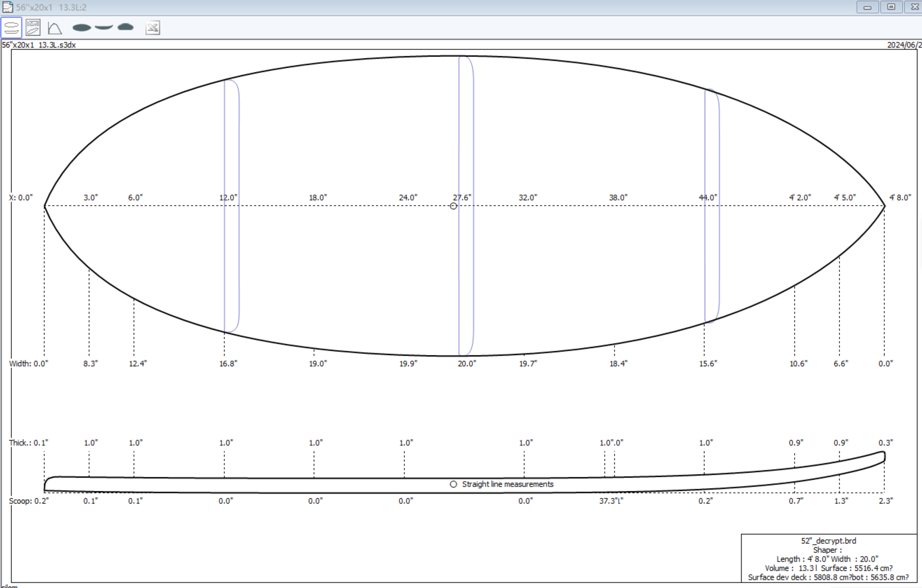
Task: Show the filled rocker profile view
Action: point(104,27)
